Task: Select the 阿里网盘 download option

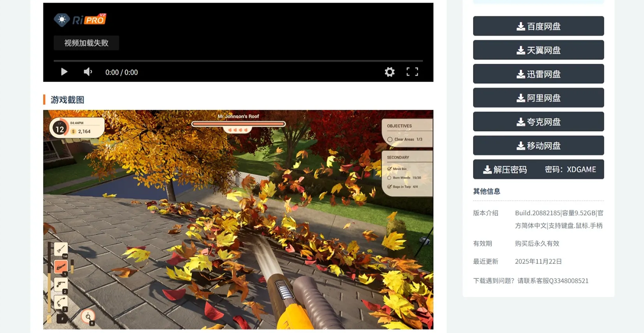Action: (538, 98)
